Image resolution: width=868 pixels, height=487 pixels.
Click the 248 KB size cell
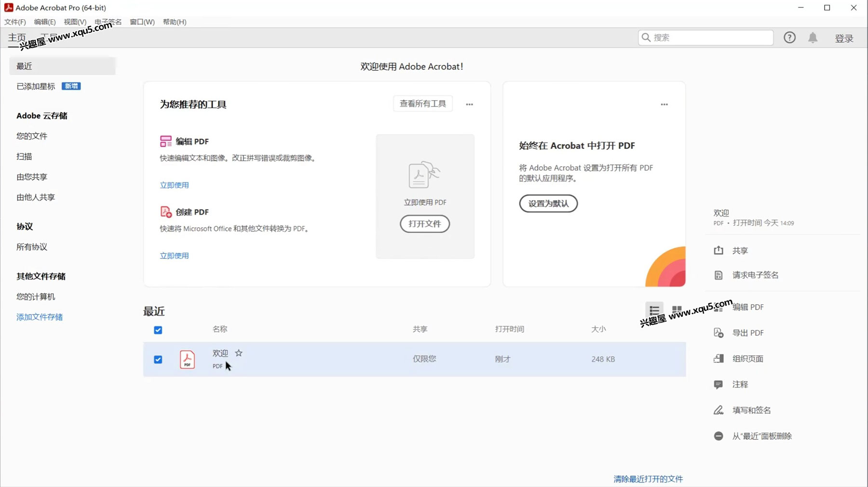point(603,359)
